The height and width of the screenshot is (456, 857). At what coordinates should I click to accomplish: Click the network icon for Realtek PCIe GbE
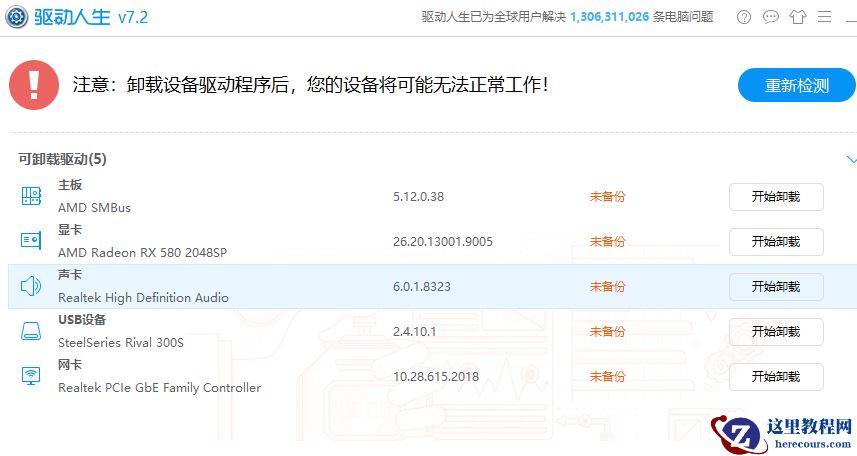coord(31,376)
